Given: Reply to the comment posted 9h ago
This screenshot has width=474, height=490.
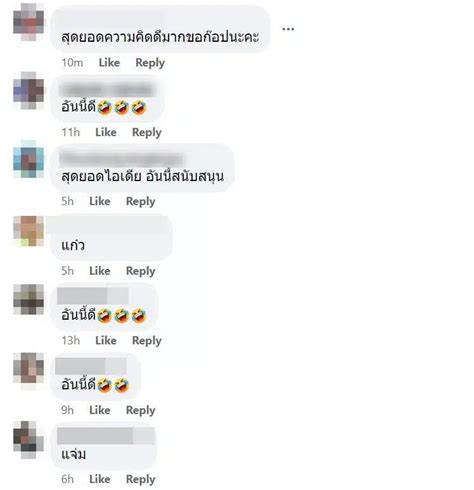Looking at the screenshot, I should [x=141, y=410].
